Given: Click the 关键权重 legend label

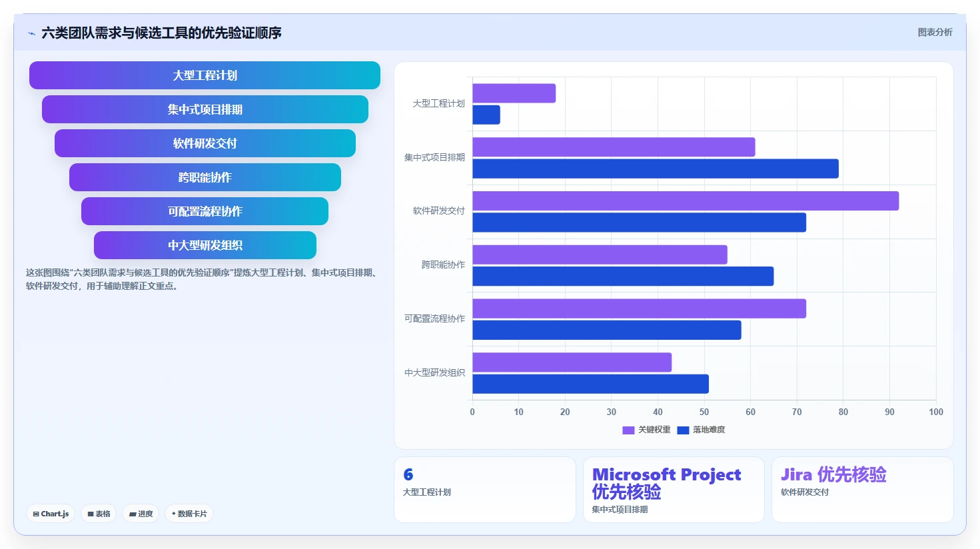Looking at the screenshot, I should coord(654,430).
